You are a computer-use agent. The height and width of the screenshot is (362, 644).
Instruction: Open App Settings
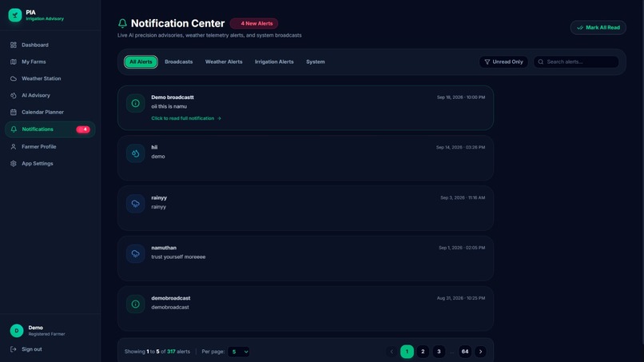(50, 164)
